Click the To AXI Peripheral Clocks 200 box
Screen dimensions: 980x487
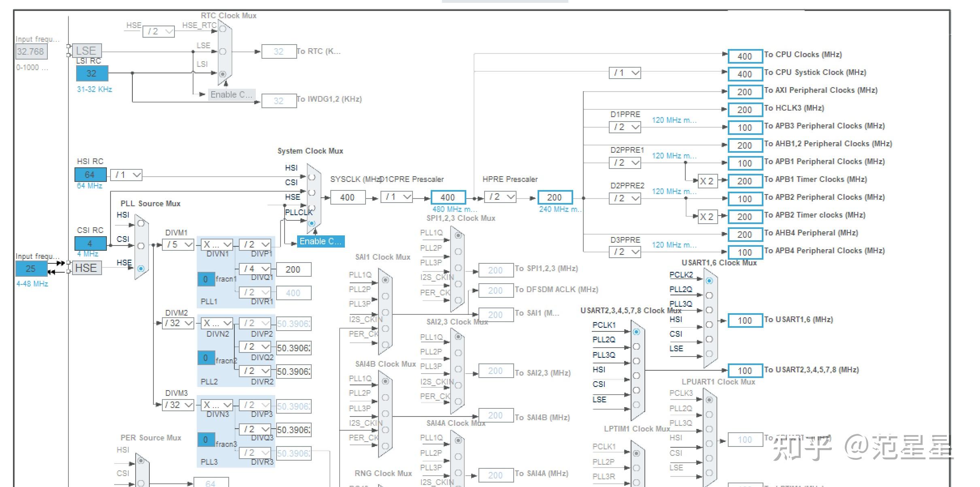(x=745, y=92)
